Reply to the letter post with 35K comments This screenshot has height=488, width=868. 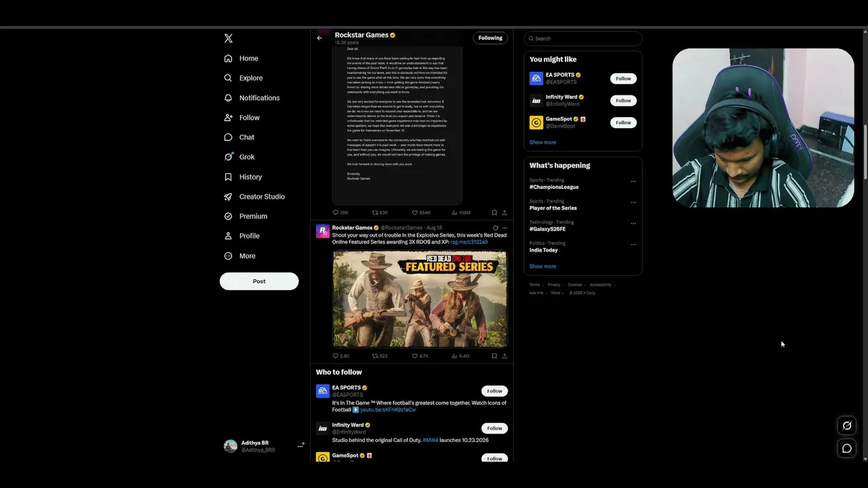[x=340, y=213]
